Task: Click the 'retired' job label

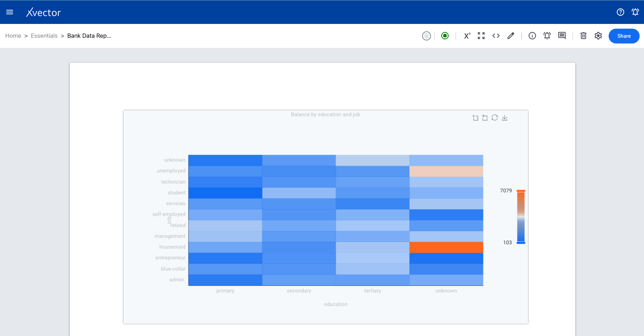Action: (178, 225)
